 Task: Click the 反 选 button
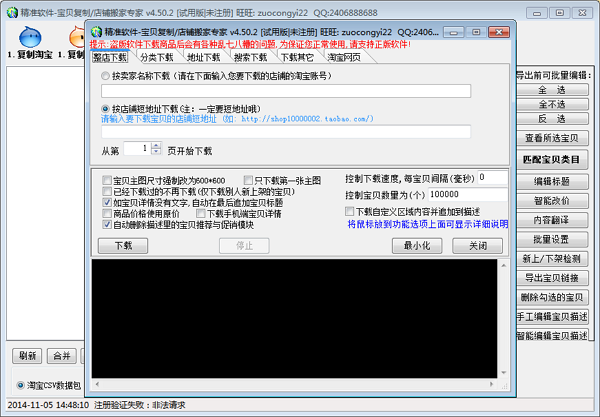point(552,119)
